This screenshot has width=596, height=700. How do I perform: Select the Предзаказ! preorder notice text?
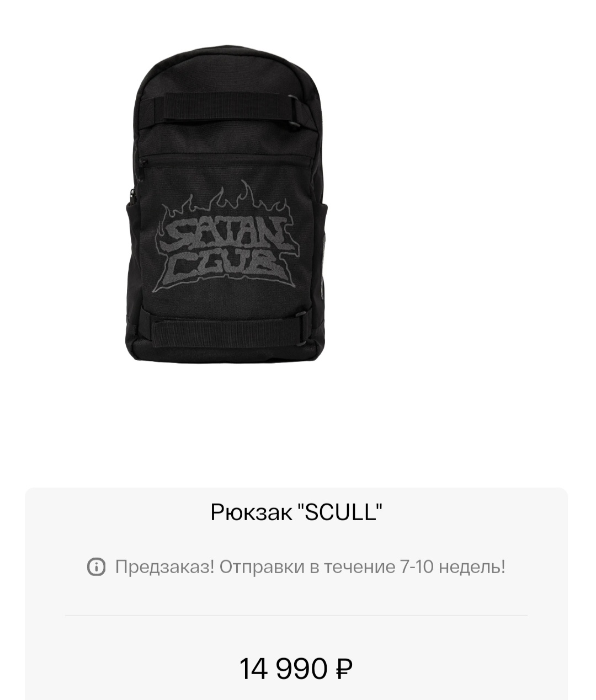(164, 567)
